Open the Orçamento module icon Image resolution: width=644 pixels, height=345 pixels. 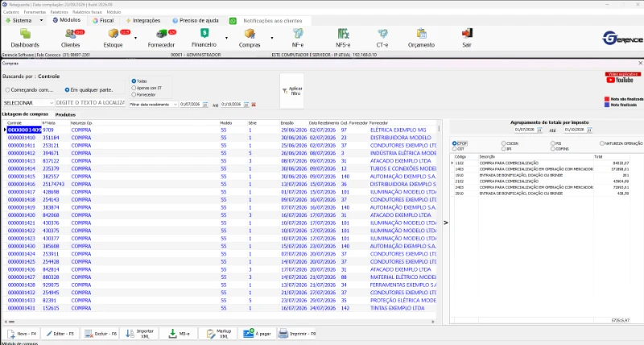pos(421,38)
